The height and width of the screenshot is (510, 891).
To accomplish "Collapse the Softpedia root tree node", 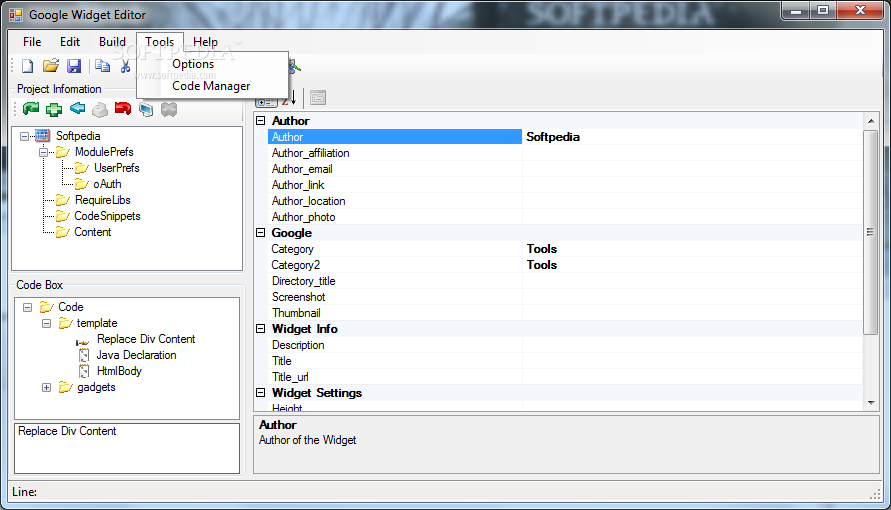I will click(24, 136).
